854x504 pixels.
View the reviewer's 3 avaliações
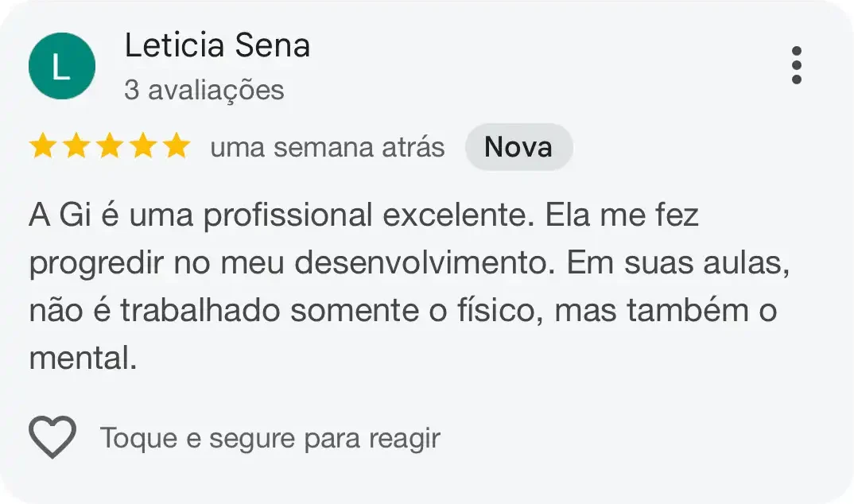coord(204,90)
